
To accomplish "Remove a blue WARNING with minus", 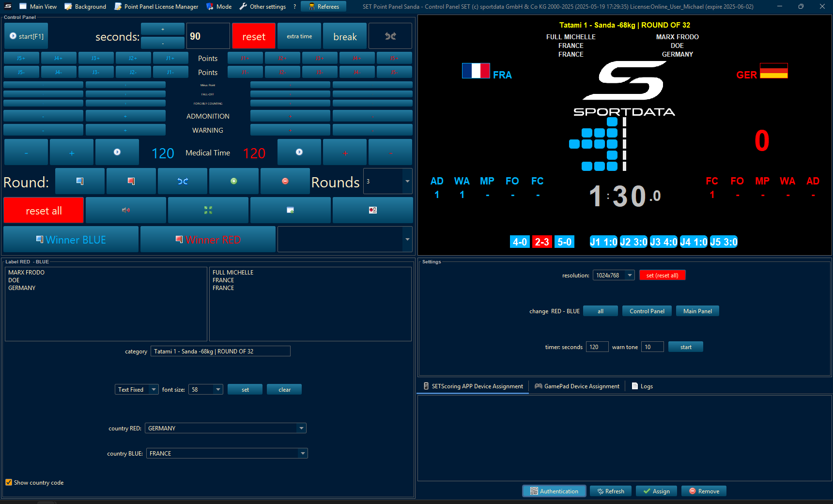I will [43, 130].
